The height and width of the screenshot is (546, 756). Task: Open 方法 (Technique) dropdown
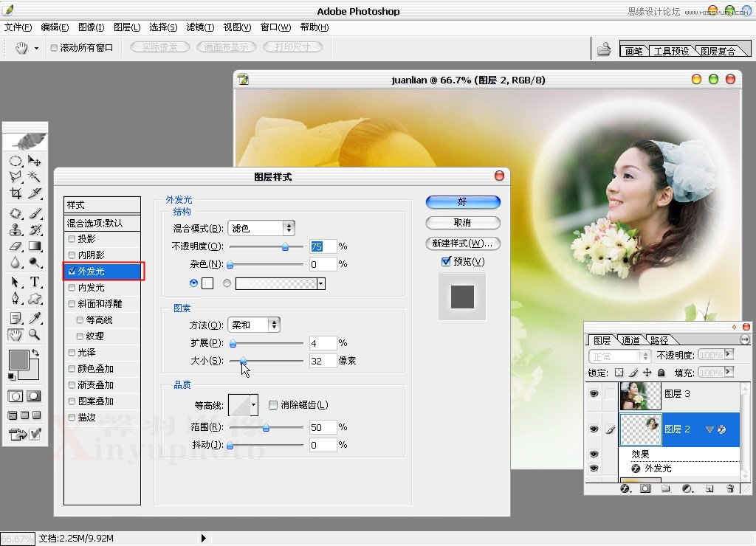tap(254, 325)
